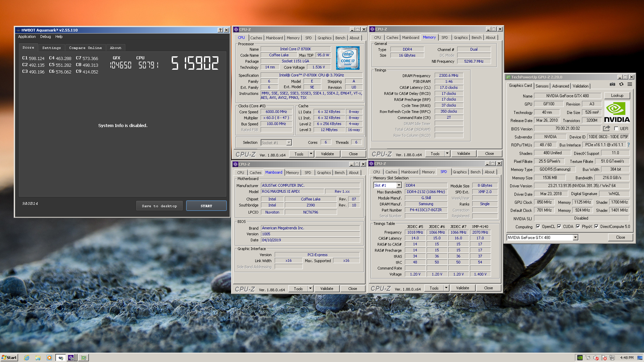The height and width of the screenshot is (362, 644).
Task: Open the Debug menu in HWBOT Aquamark
Action: 46,37
